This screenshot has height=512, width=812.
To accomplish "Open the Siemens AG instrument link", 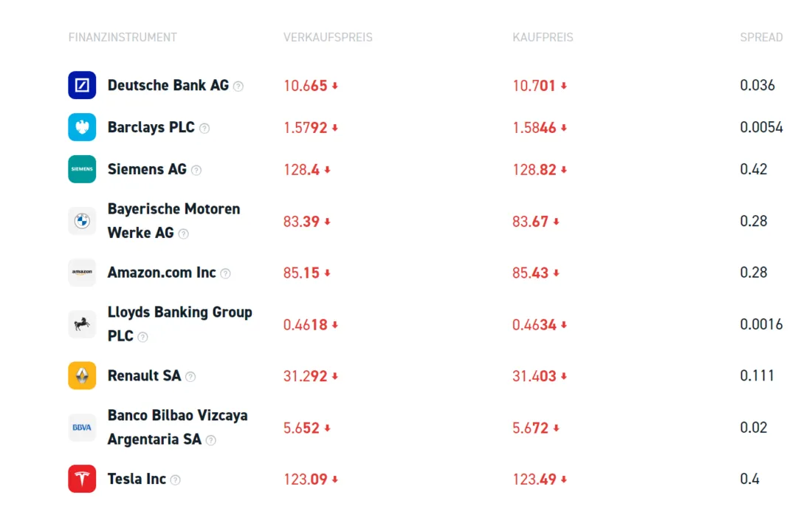I will (147, 169).
